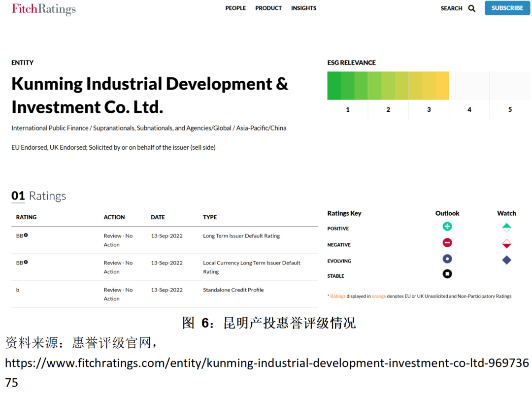The image size is (532, 395).
Task: Click the search magnifier icon
Action: pyautogui.click(x=471, y=8)
